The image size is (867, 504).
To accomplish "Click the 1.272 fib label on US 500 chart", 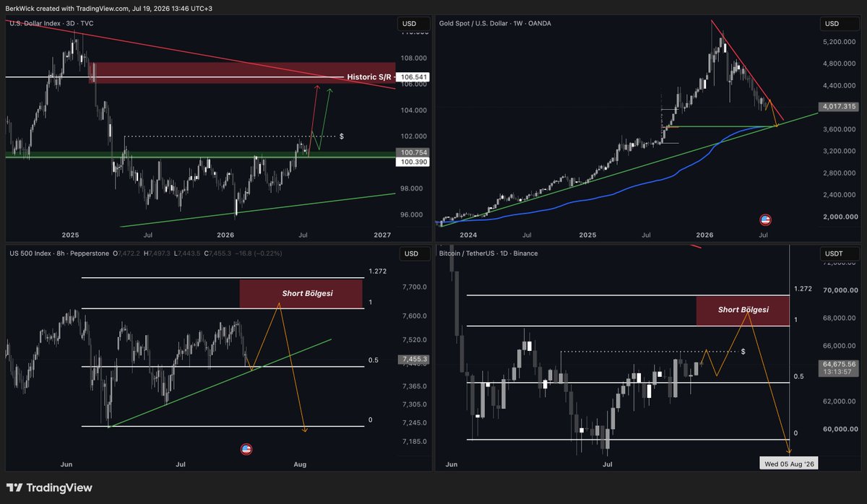I will [x=377, y=271].
